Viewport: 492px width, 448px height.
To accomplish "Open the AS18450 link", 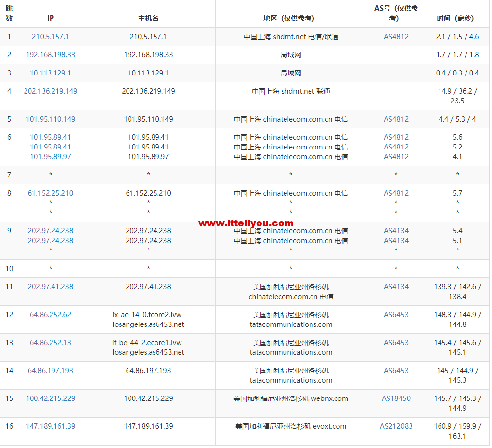I will coord(396,398).
